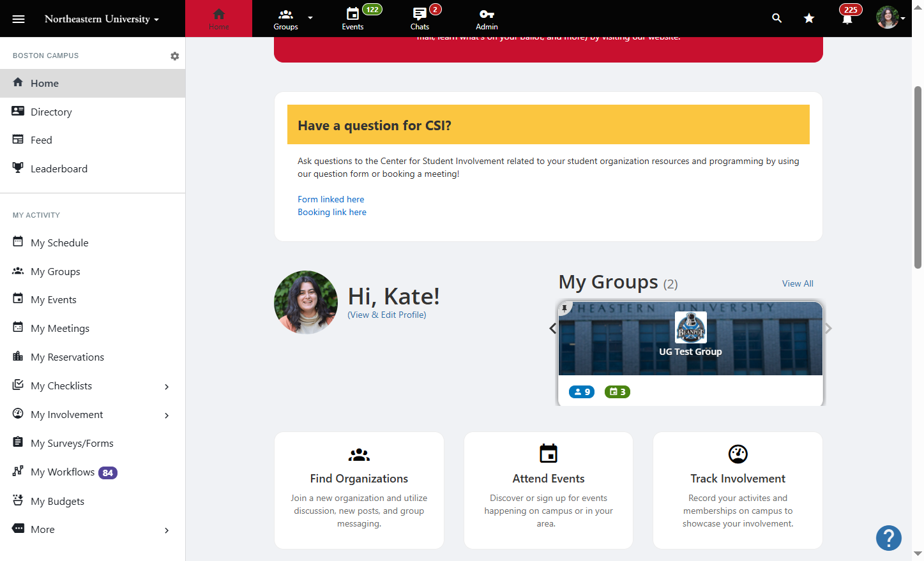Screen dimensions: 924x561
Task: Click the search magnifier icon
Action: tap(776, 19)
